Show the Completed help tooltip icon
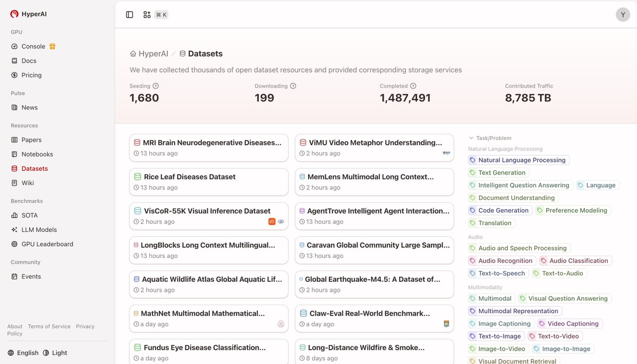The image size is (637, 364). tap(413, 86)
